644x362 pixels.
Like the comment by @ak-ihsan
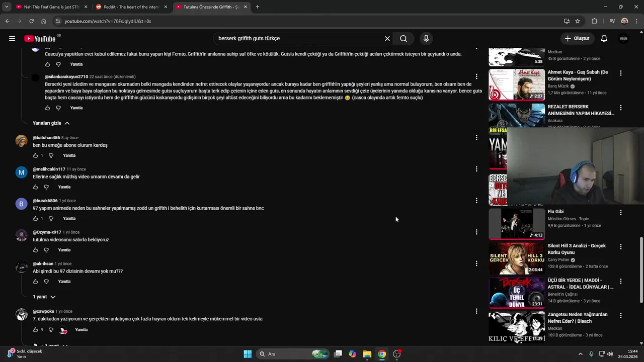click(x=36, y=282)
